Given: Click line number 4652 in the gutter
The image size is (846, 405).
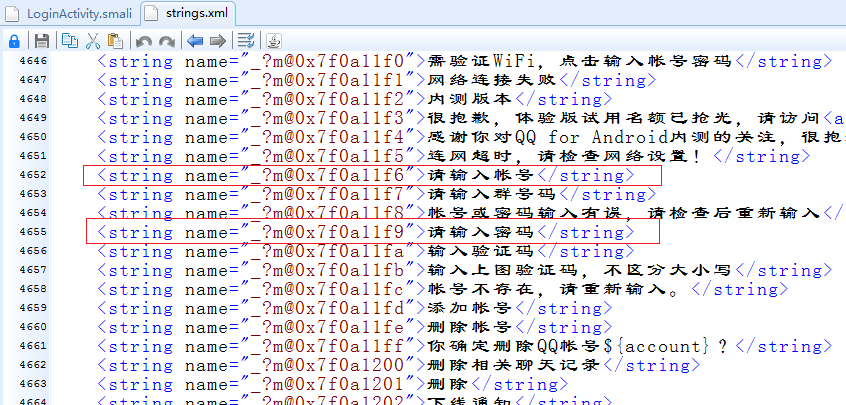Looking at the screenshot, I should [33, 175].
